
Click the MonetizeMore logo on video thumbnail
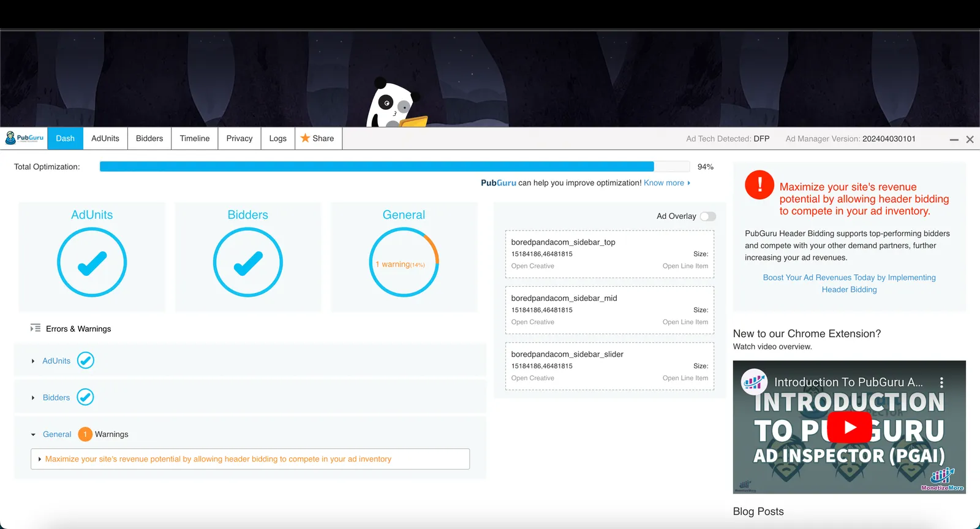tap(943, 479)
